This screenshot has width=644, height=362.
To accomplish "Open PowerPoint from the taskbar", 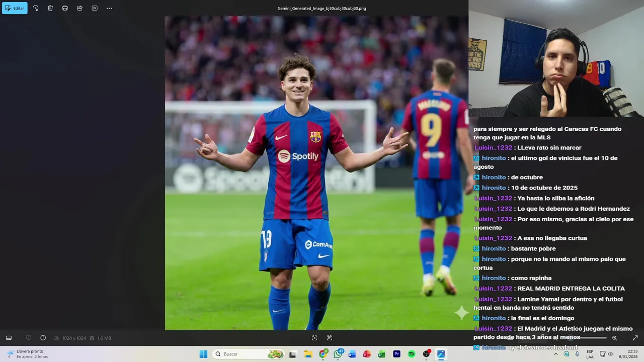I will tap(367, 354).
